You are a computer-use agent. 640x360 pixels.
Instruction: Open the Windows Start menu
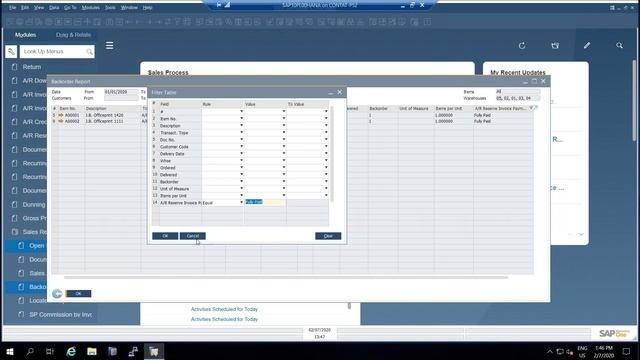(x=10, y=351)
